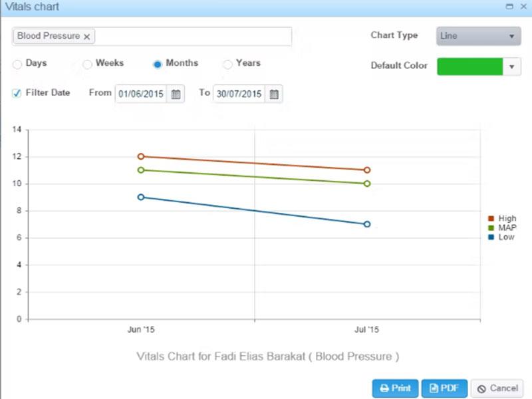Select the Months radio option
The width and height of the screenshot is (532, 399).
(x=158, y=64)
